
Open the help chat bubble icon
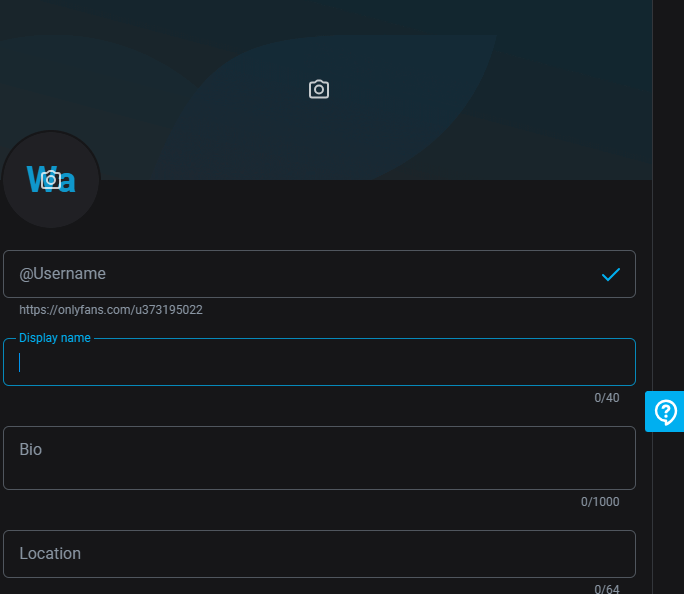tap(665, 412)
